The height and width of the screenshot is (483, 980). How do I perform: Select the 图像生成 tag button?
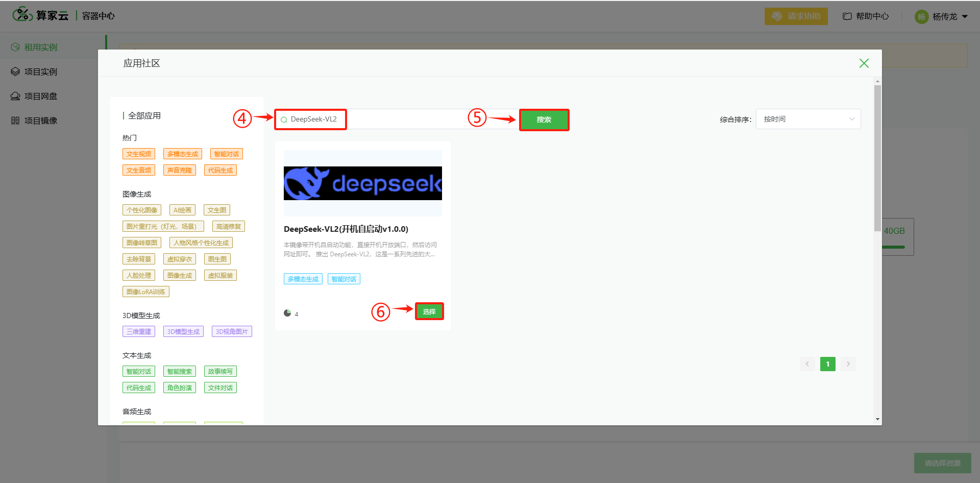click(180, 276)
